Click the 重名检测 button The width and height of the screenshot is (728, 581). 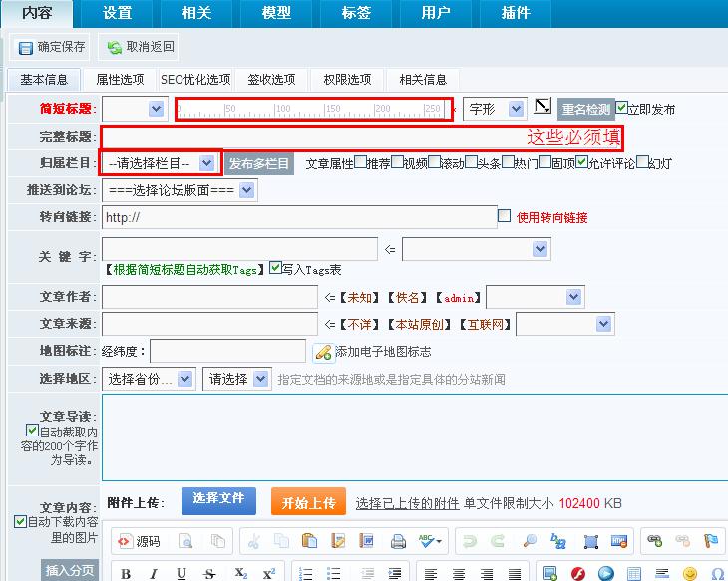click(x=585, y=109)
